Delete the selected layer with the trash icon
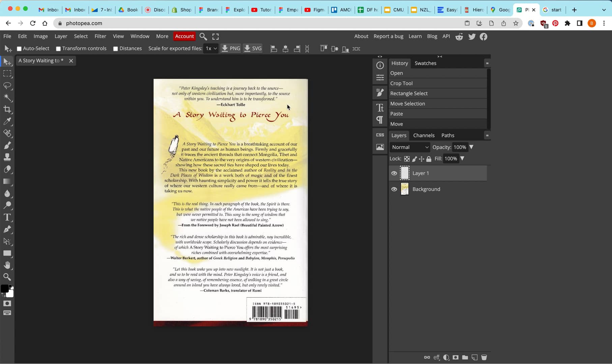Screen dimensions: 612x364 point(485,357)
